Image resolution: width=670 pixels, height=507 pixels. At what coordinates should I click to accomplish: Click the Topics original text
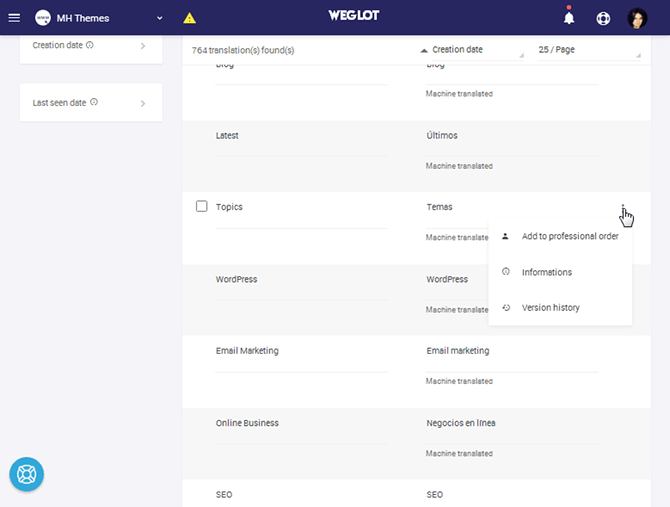(x=229, y=207)
